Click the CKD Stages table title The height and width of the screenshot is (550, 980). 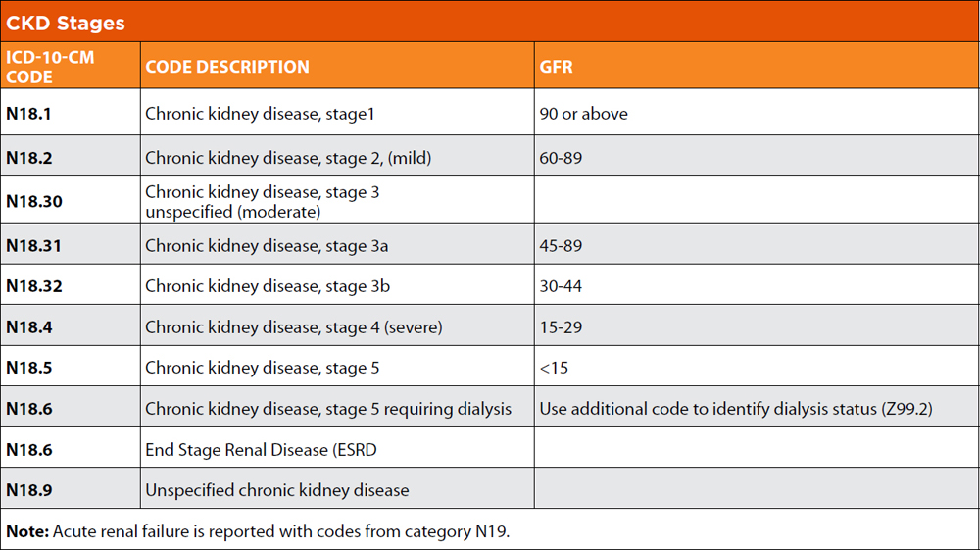point(66,23)
